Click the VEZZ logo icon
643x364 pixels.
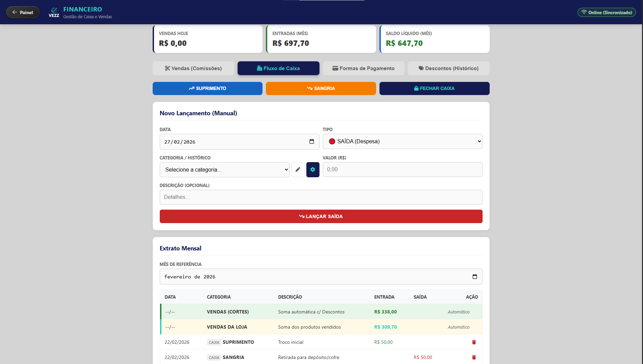54,12
